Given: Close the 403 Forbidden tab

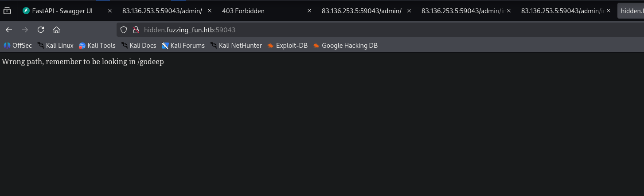Looking at the screenshot, I should tap(309, 11).
